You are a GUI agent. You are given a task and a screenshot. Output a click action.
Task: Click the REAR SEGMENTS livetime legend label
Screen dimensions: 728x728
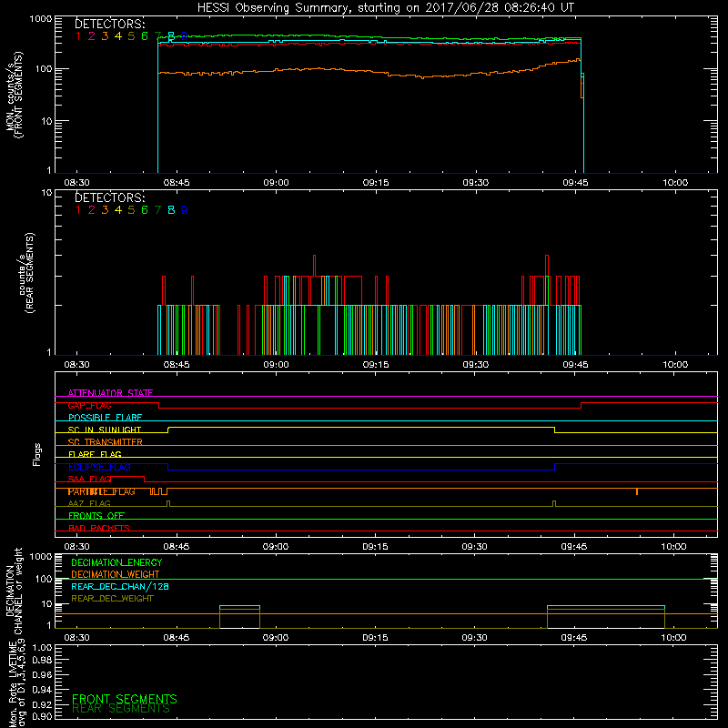tap(121, 709)
